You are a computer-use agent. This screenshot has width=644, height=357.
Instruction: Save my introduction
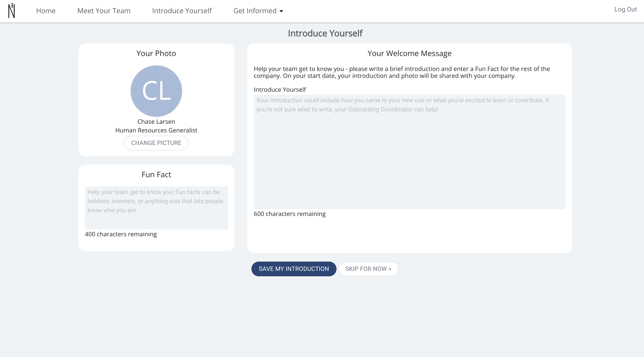pyautogui.click(x=294, y=269)
